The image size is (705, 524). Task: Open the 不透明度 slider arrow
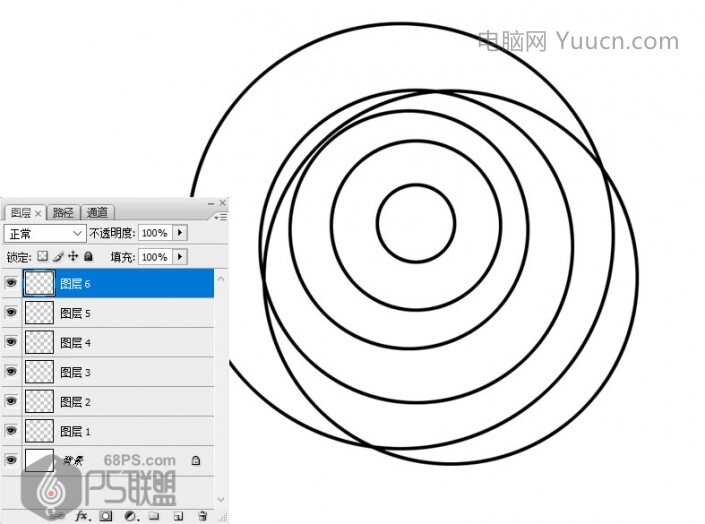coord(180,233)
